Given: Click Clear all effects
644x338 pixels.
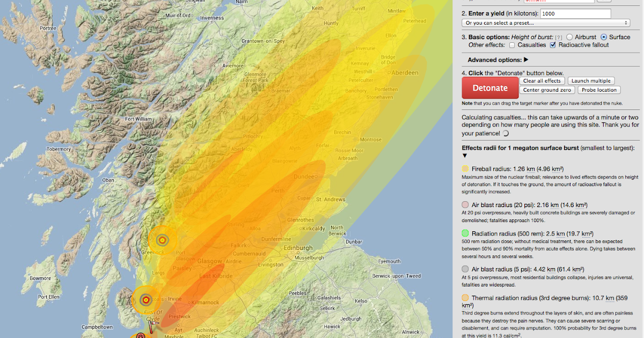Looking at the screenshot, I should [541, 80].
